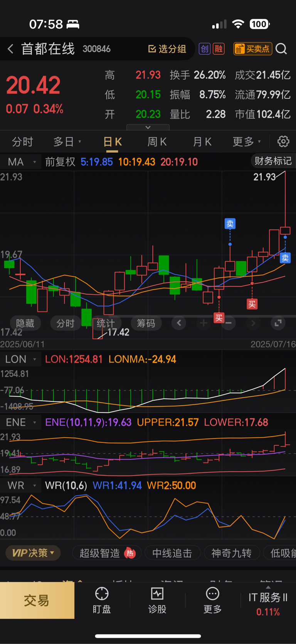The width and height of the screenshot is (296, 644).
Task: Tap the 热 hot badge icon
Action: pos(130,553)
